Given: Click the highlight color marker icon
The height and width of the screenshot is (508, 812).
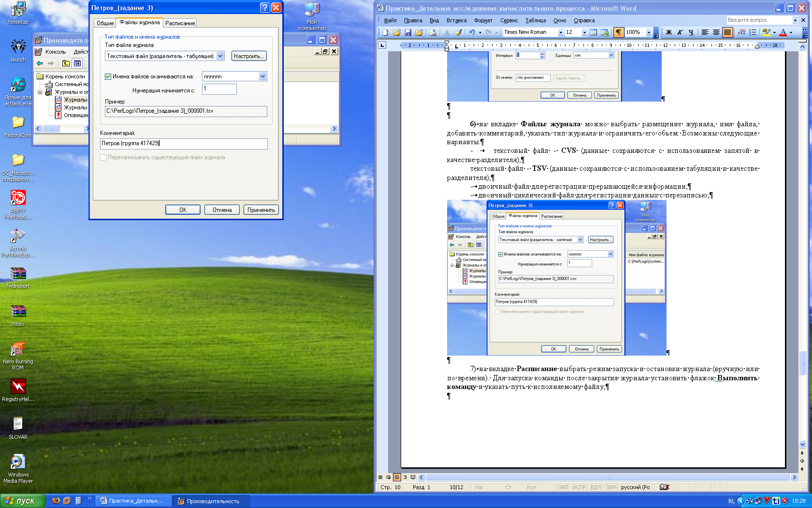Looking at the screenshot, I should pyautogui.click(x=766, y=32).
